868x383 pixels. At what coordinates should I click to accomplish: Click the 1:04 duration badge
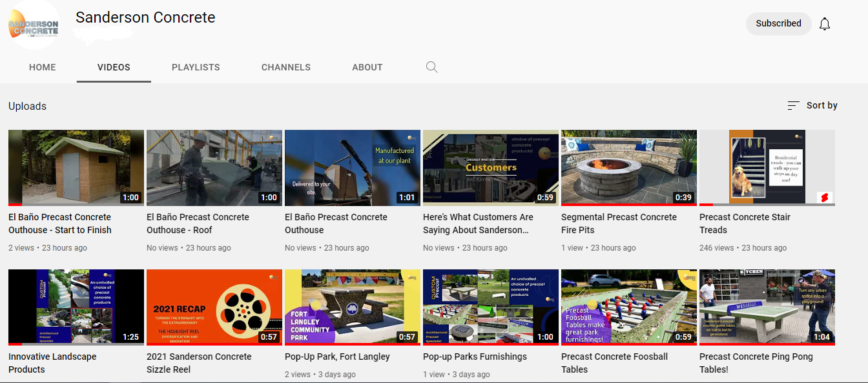(x=821, y=337)
